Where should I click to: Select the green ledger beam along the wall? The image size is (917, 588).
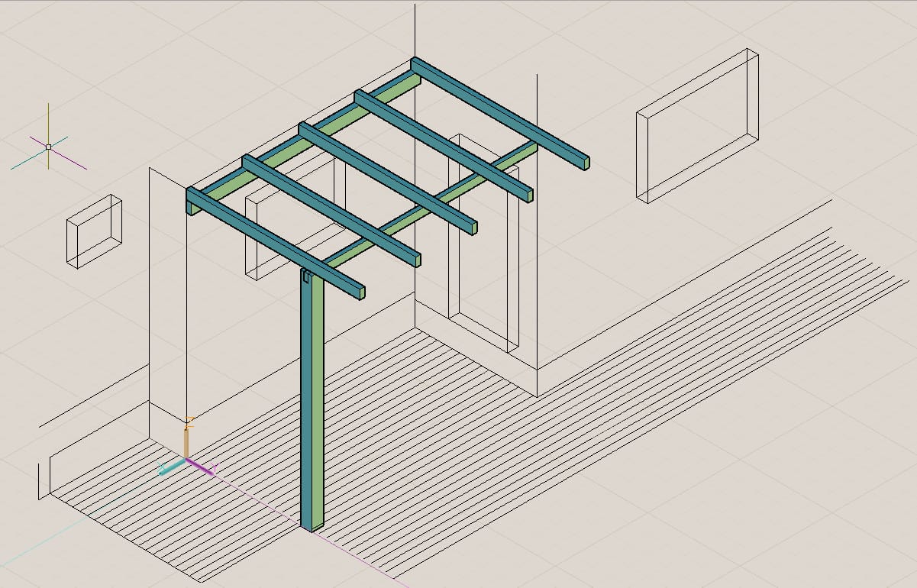305,136
